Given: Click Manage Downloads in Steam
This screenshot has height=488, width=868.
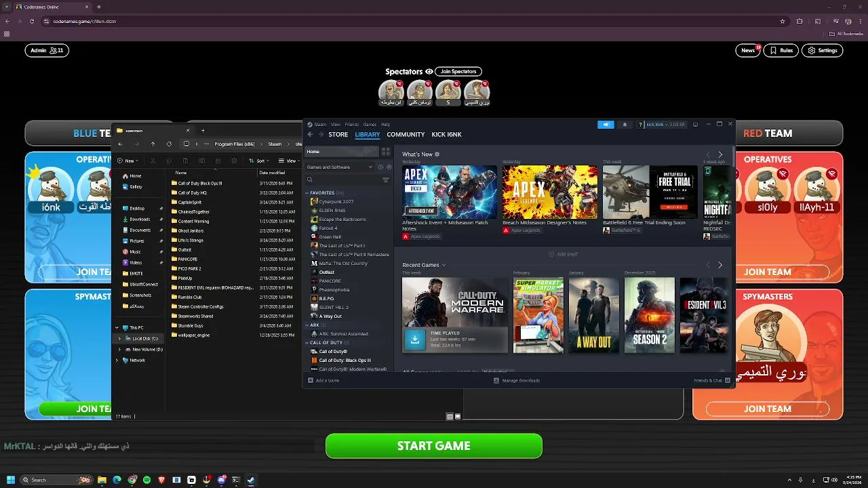Looking at the screenshot, I should pos(517,380).
